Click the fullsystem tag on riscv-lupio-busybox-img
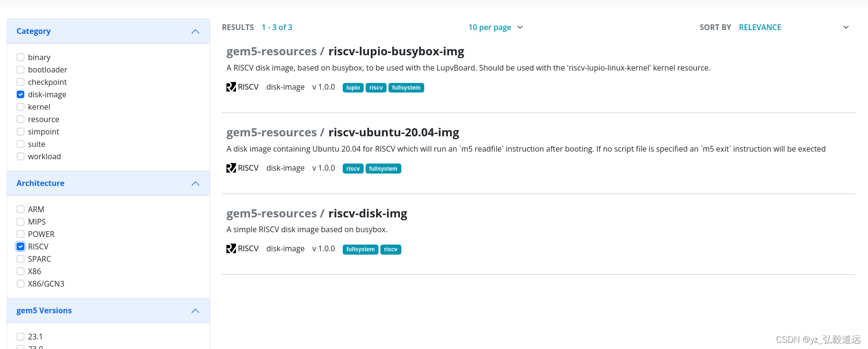 406,88
